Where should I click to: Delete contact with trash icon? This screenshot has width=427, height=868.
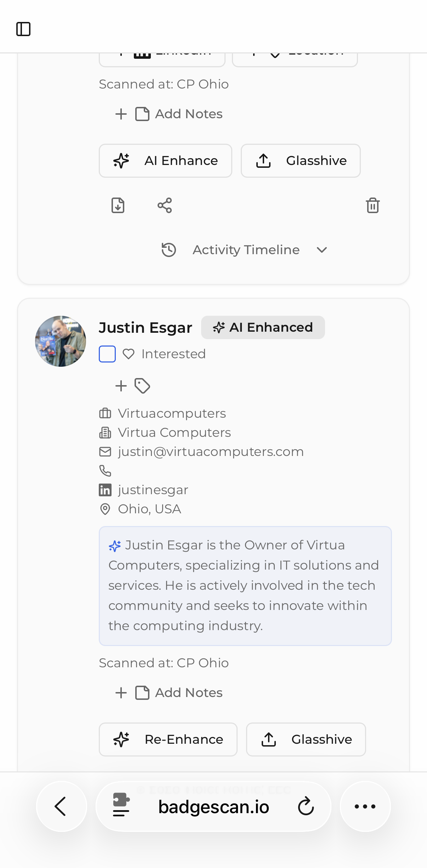click(x=372, y=205)
